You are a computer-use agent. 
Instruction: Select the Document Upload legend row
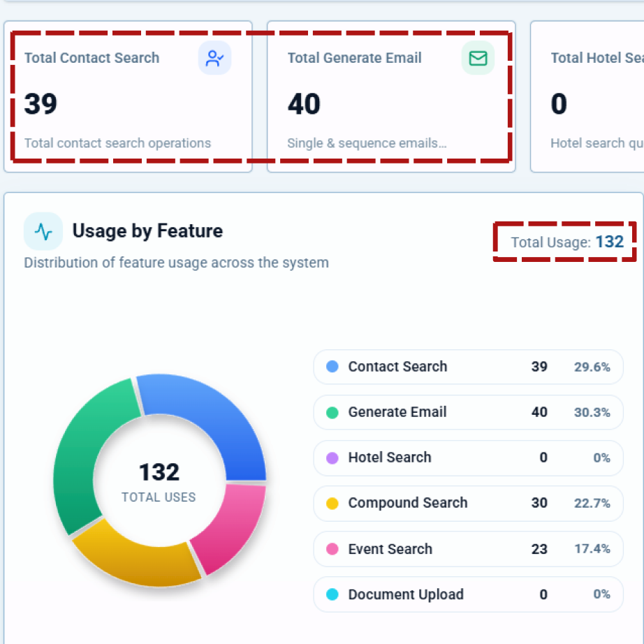(x=468, y=594)
